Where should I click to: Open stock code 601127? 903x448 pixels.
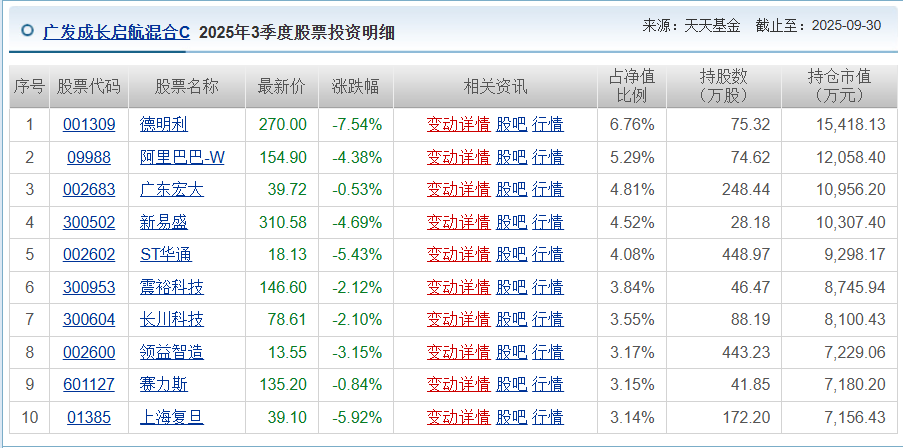pyautogui.click(x=89, y=385)
